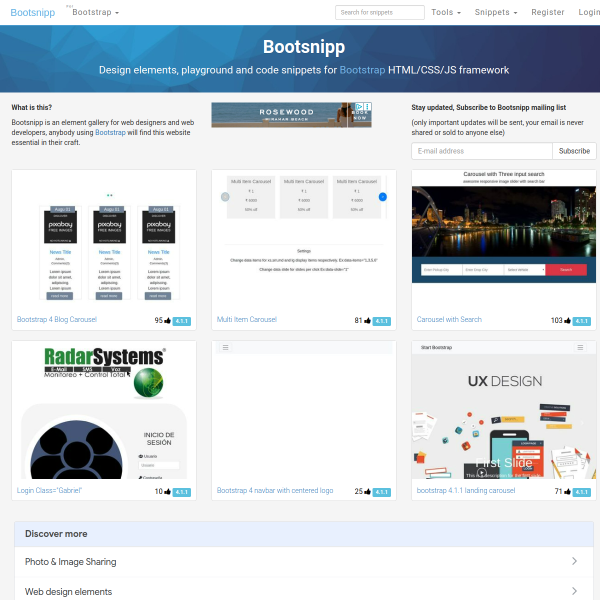Viewport: 600px width, 600px height.
Task: Open Bootstrap 4 Blog Carousel preview thumbnail
Action: 104,241
